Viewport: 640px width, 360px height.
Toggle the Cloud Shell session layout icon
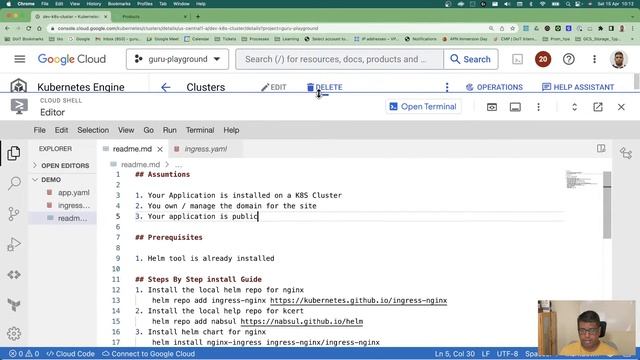[515, 107]
